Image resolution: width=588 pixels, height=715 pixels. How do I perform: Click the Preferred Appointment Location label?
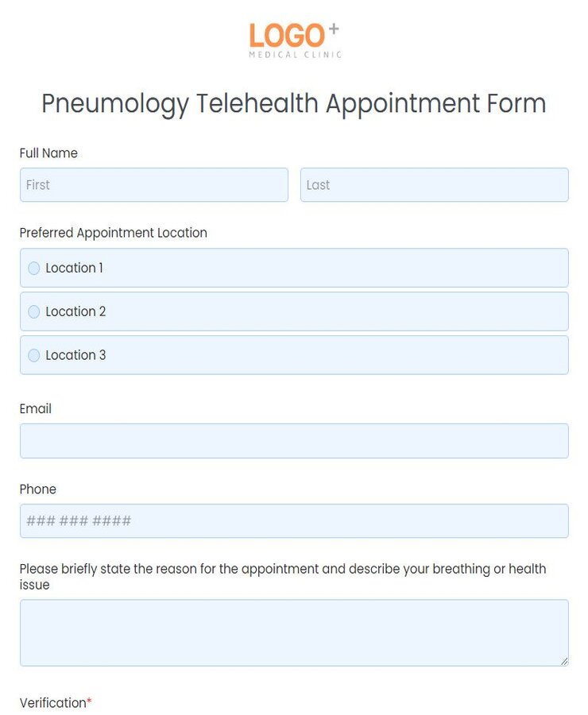pyautogui.click(x=113, y=233)
